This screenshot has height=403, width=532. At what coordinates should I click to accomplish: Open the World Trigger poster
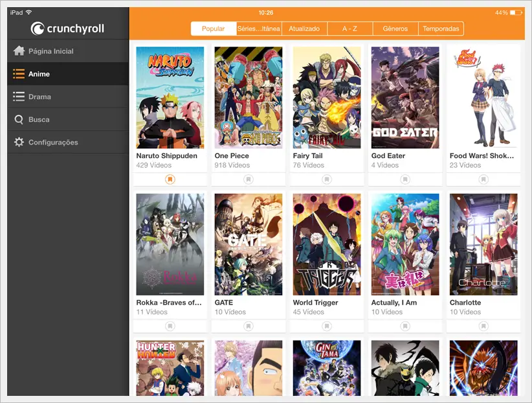[x=327, y=244]
